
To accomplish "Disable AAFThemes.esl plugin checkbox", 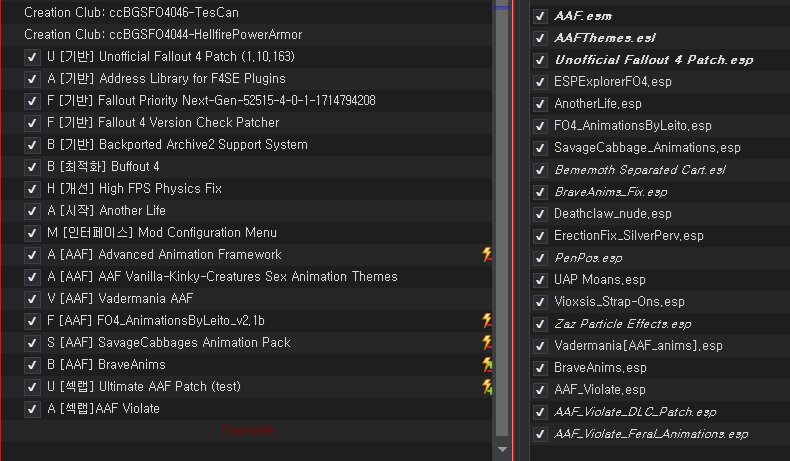I will 540,38.
